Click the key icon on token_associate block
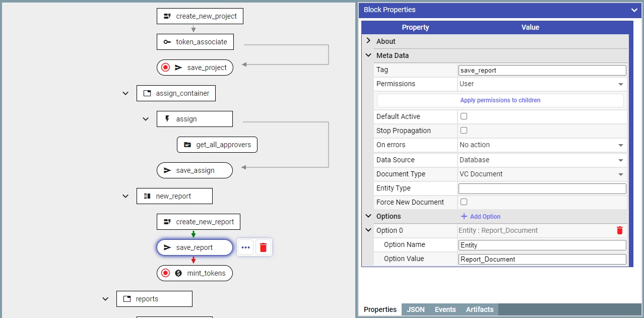 click(167, 42)
